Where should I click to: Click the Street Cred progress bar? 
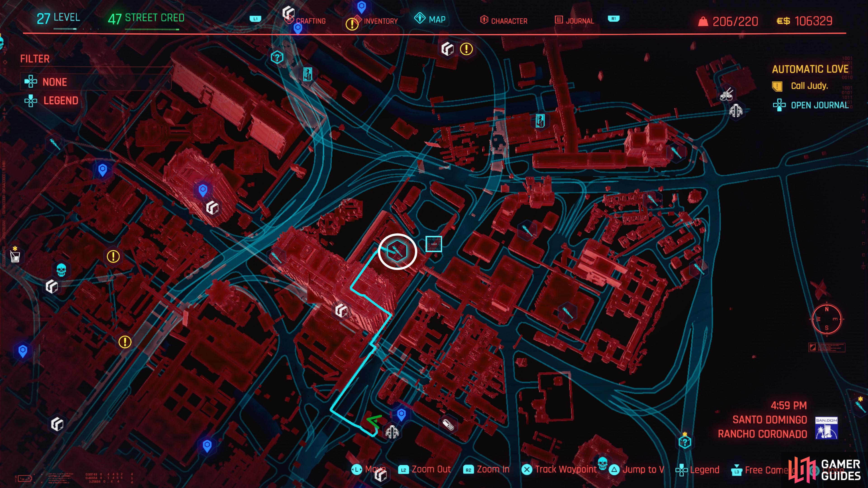coord(152,30)
